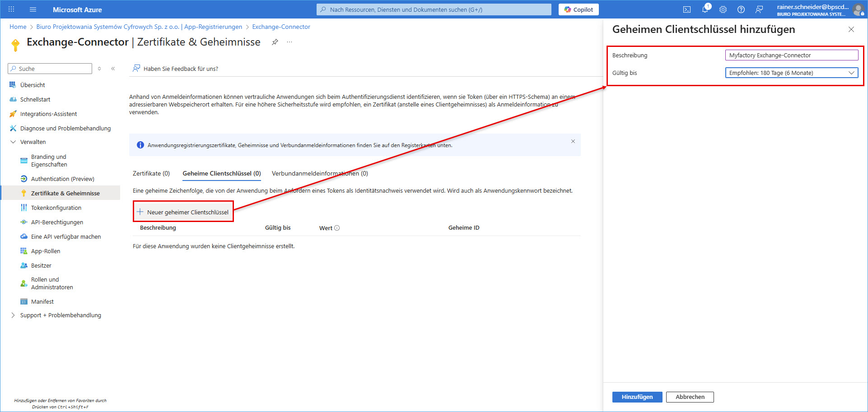Click the Microsoft Azure logo text
868x412 pixels.
click(x=77, y=9)
